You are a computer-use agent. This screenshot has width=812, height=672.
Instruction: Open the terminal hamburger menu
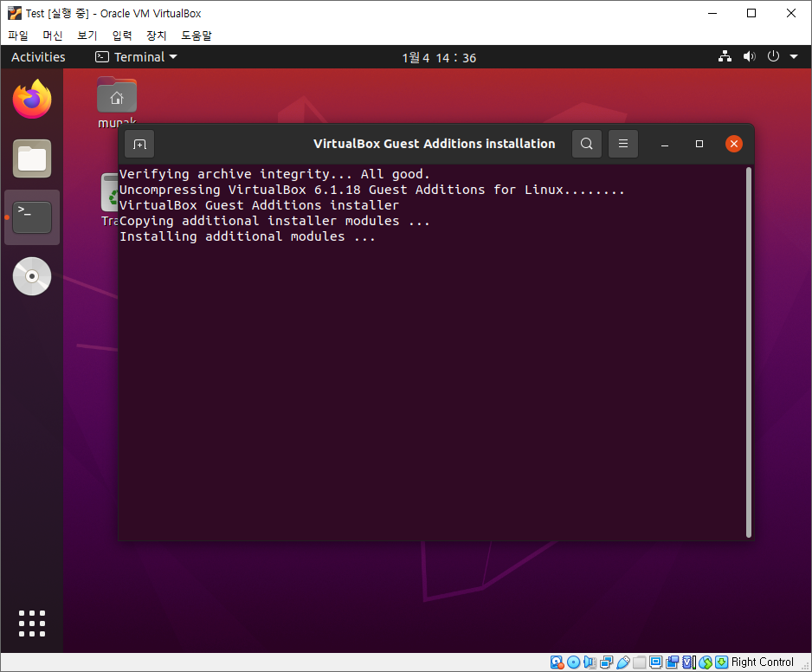pyautogui.click(x=623, y=144)
